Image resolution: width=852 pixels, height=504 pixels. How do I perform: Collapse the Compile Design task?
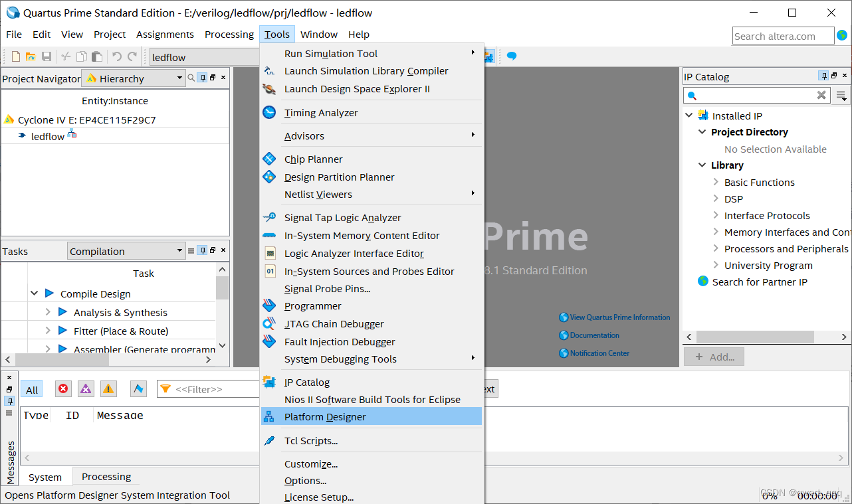pyautogui.click(x=35, y=294)
